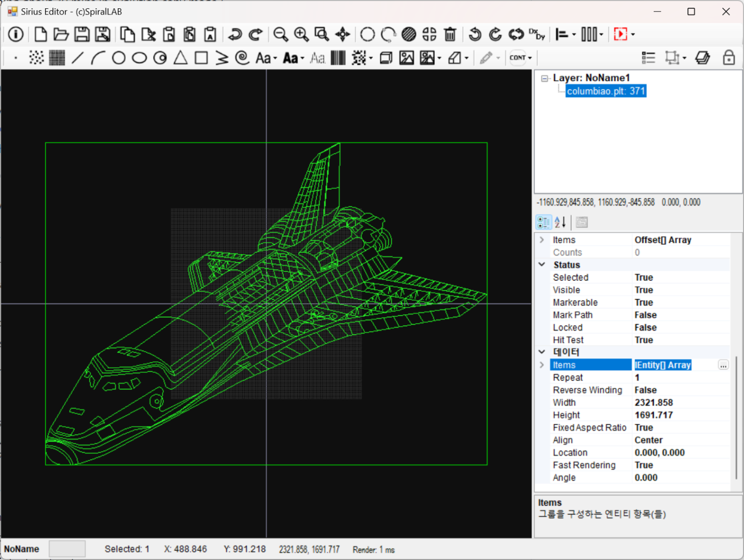The width and height of the screenshot is (744, 560).
Task: Click the gray status bar box
Action: click(67, 549)
